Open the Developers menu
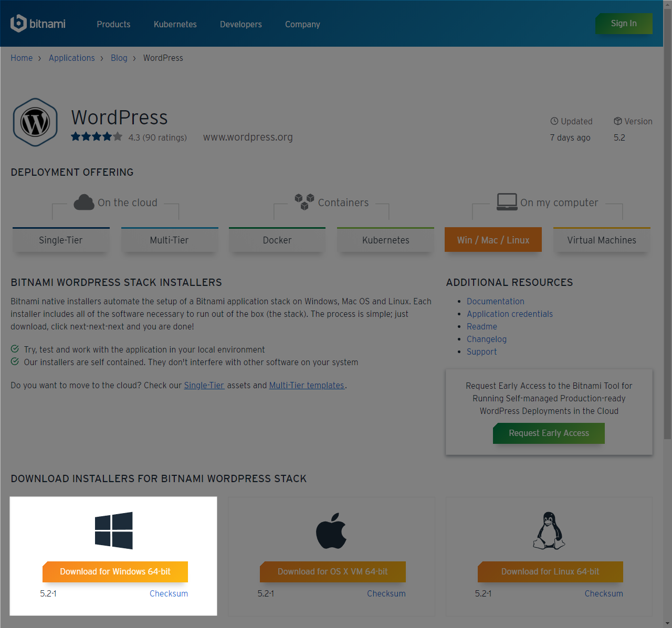Viewport: 672px width, 628px height. click(x=241, y=24)
